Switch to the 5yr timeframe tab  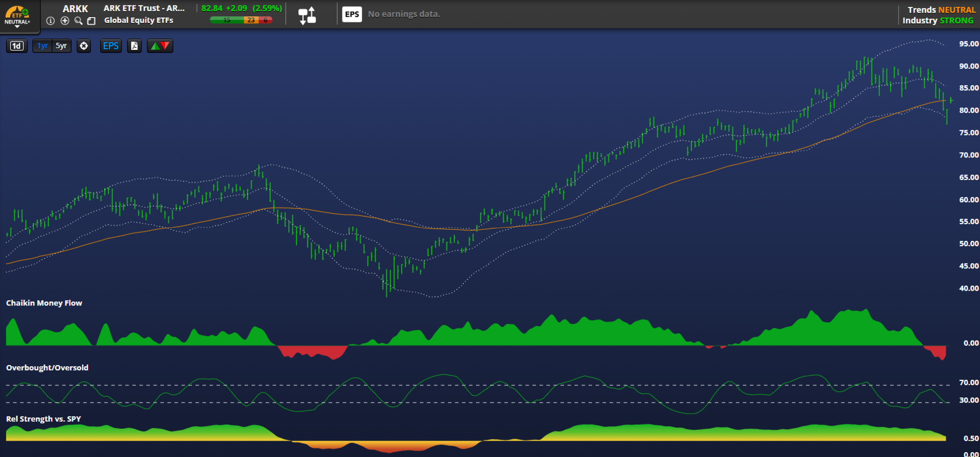tap(61, 46)
